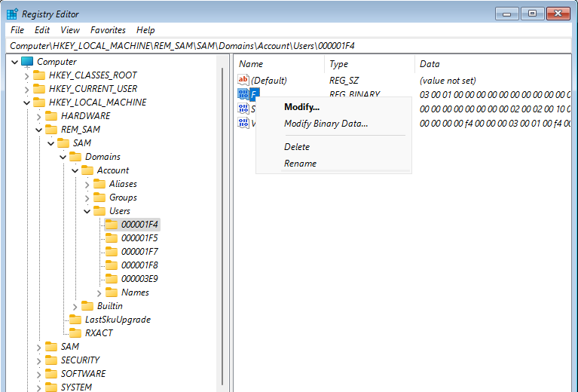Open the View menu
The width and height of the screenshot is (578, 392).
(70, 30)
